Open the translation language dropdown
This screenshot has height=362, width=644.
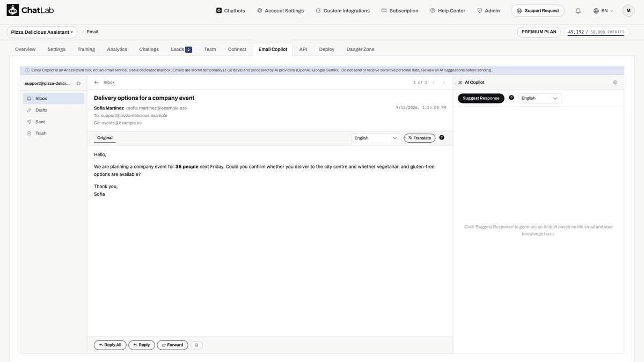377,138
